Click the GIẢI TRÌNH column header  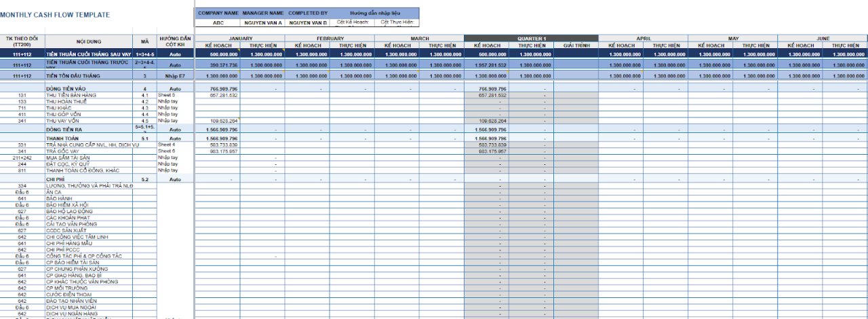[576, 45]
